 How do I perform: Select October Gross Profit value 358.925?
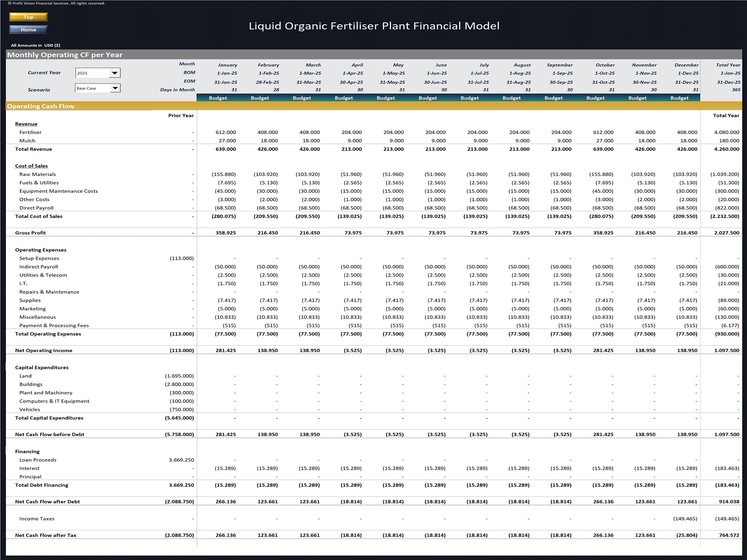tap(603, 233)
